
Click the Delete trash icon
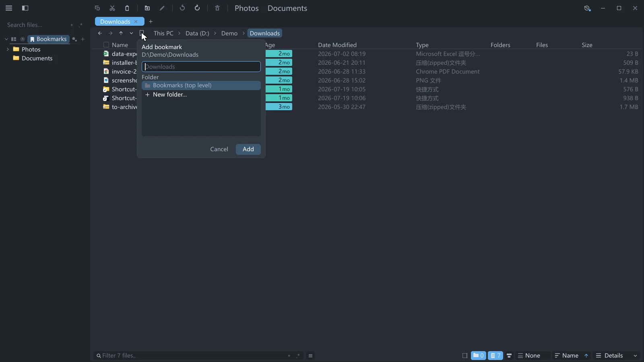click(217, 8)
